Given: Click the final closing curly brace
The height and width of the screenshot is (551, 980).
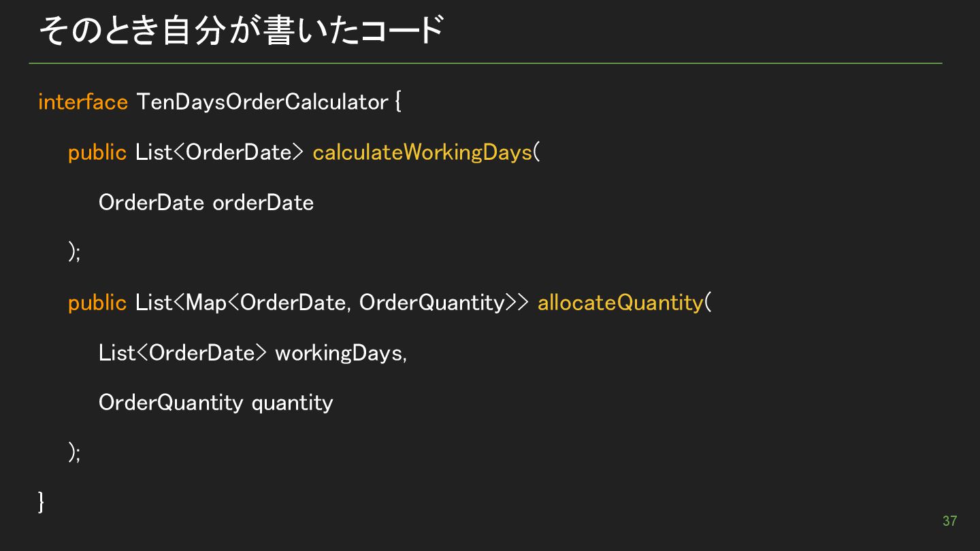Looking at the screenshot, I should [x=42, y=503].
